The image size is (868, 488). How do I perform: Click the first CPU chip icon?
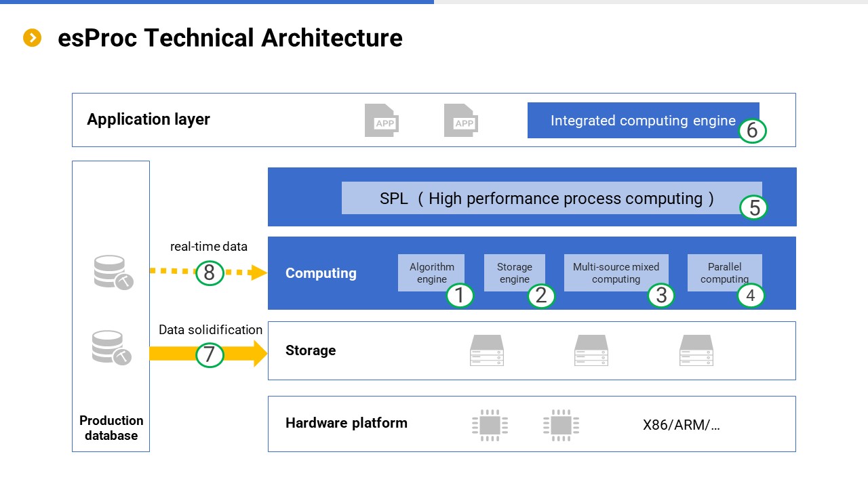pos(490,425)
